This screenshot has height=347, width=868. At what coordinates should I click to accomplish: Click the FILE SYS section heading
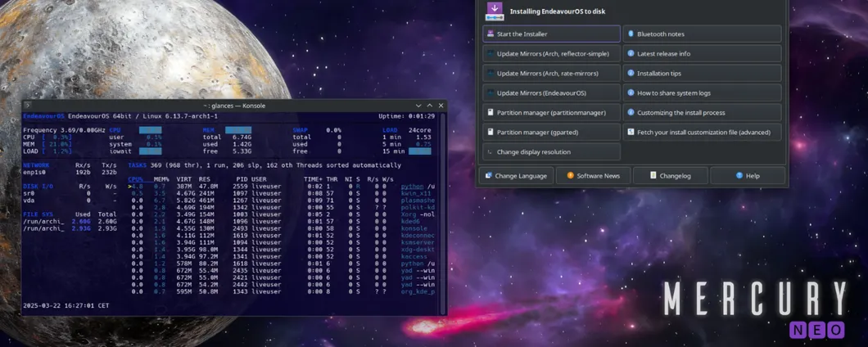pos(38,214)
